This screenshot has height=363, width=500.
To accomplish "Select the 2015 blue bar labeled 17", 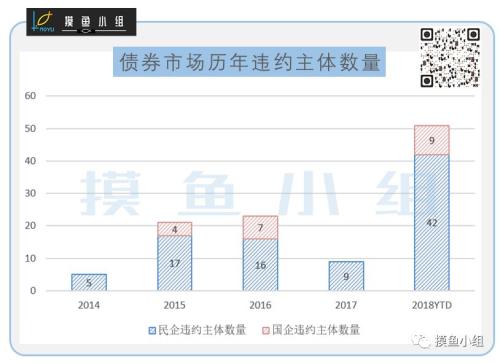I will pos(175,263).
